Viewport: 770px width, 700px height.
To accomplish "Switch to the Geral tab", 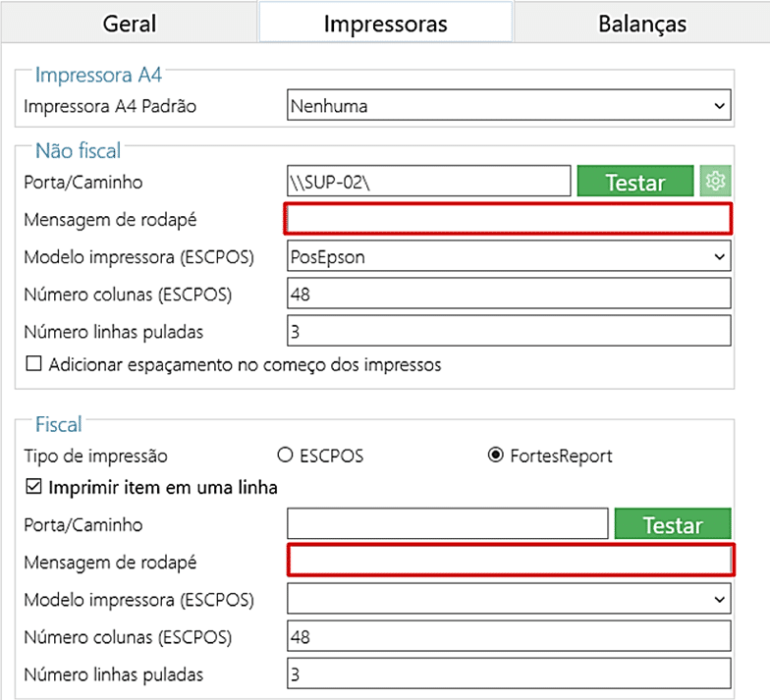I will coord(129,23).
